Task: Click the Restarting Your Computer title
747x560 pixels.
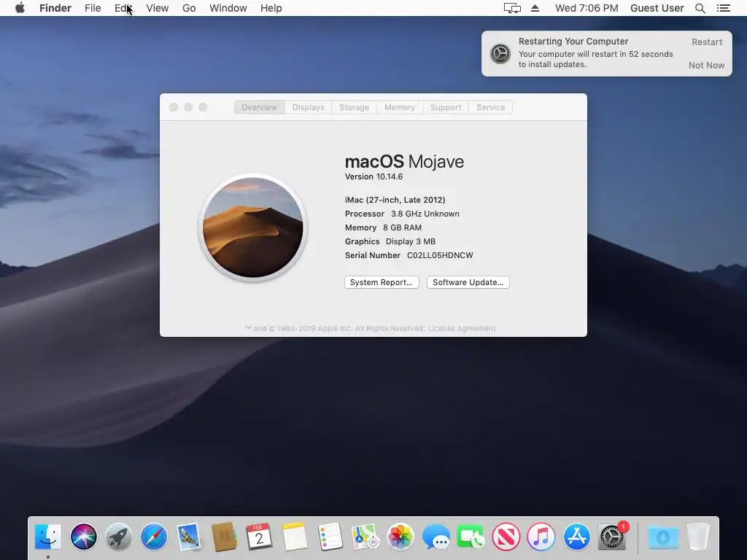Action: [x=573, y=42]
